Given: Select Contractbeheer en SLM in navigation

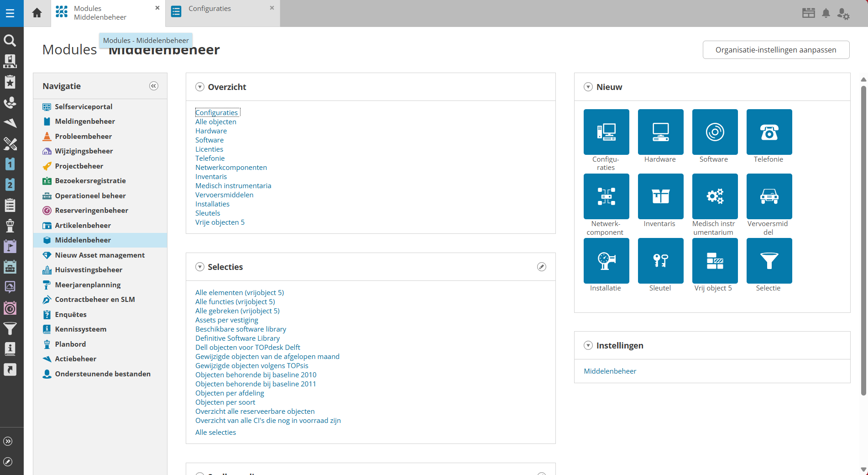Looking at the screenshot, I should 95,300.
